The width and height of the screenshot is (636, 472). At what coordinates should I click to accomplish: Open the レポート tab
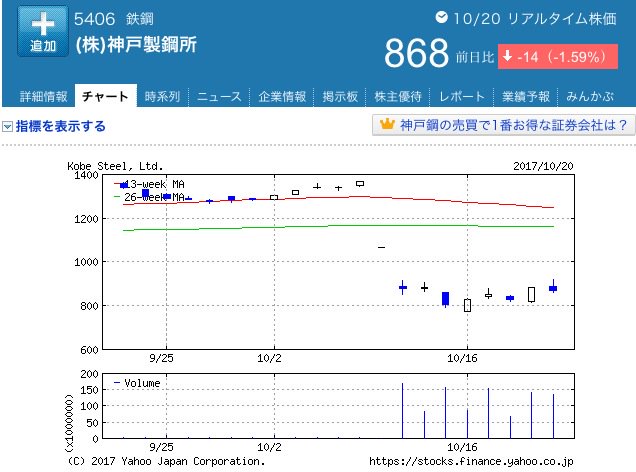click(462, 97)
